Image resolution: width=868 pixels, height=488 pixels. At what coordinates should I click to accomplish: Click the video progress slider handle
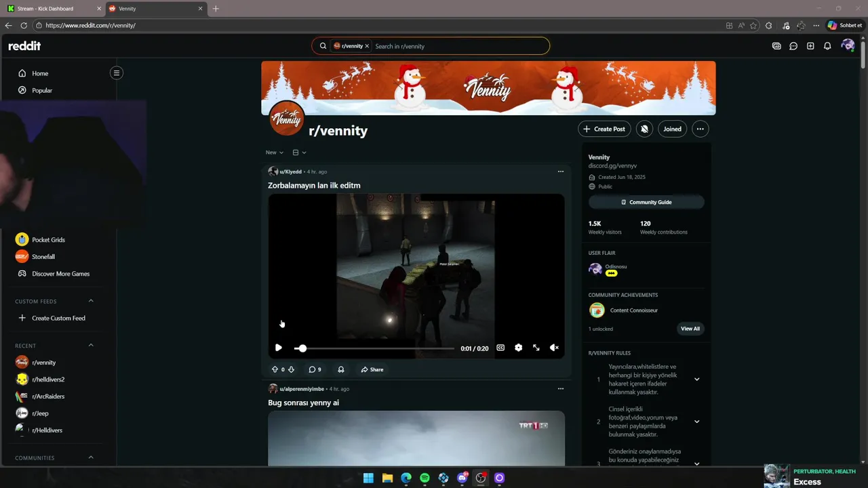[x=302, y=348]
